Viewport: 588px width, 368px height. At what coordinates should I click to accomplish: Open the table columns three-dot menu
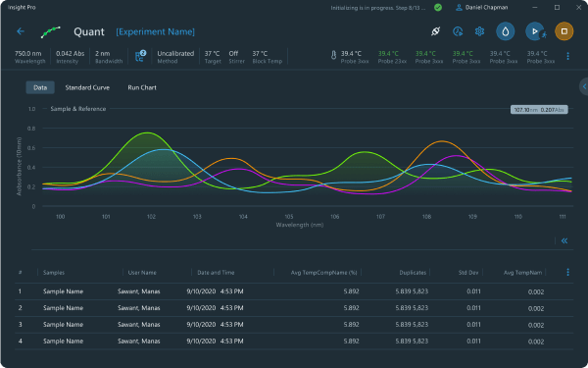pos(567,272)
